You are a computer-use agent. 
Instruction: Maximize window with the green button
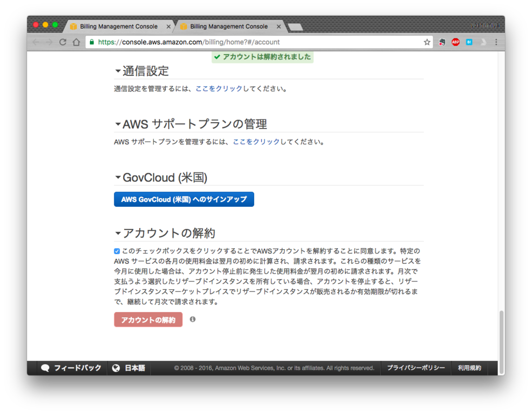coord(55,25)
